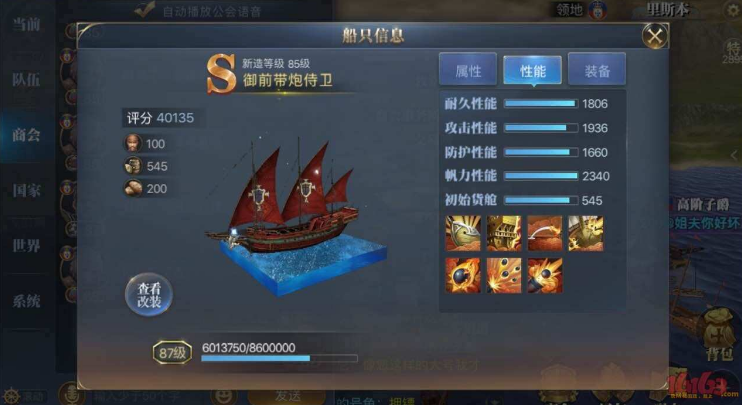Click the sailor crew icon beside 100

pyautogui.click(x=133, y=143)
